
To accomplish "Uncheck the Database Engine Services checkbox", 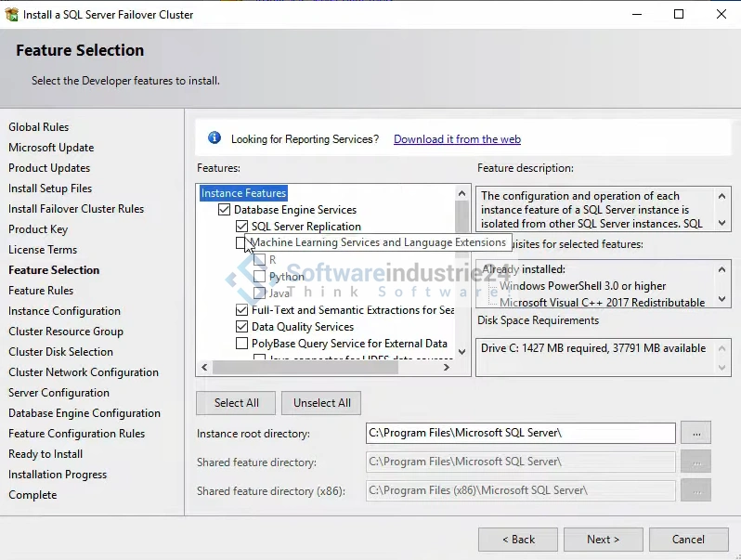I will (x=224, y=210).
